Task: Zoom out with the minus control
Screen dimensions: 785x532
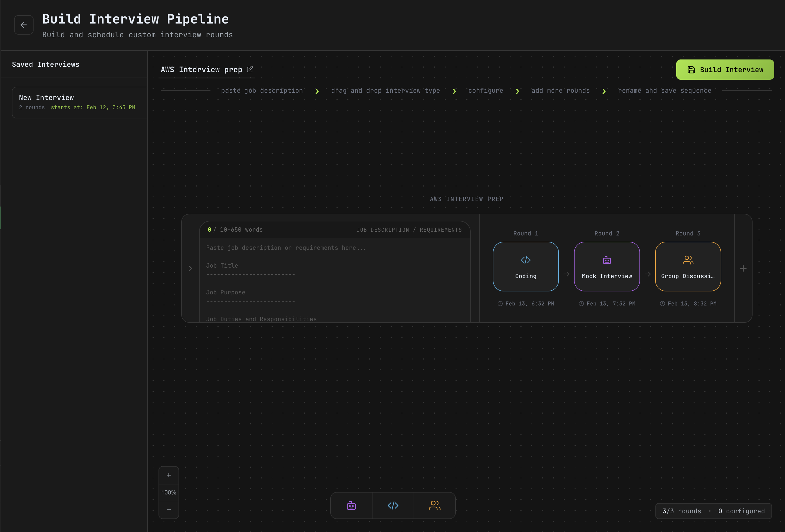Action: 169,510
